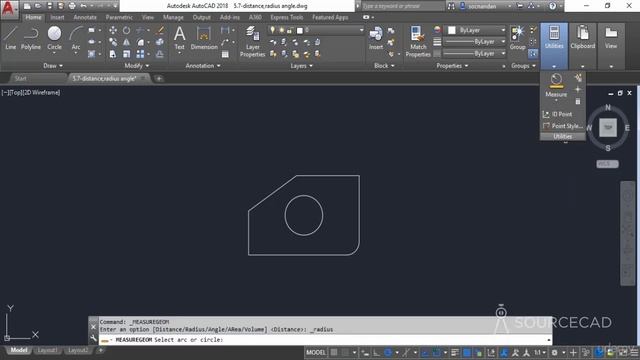The height and width of the screenshot is (360, 640).
Task: Toggle group selection on/off button
Action: [533, 54]
